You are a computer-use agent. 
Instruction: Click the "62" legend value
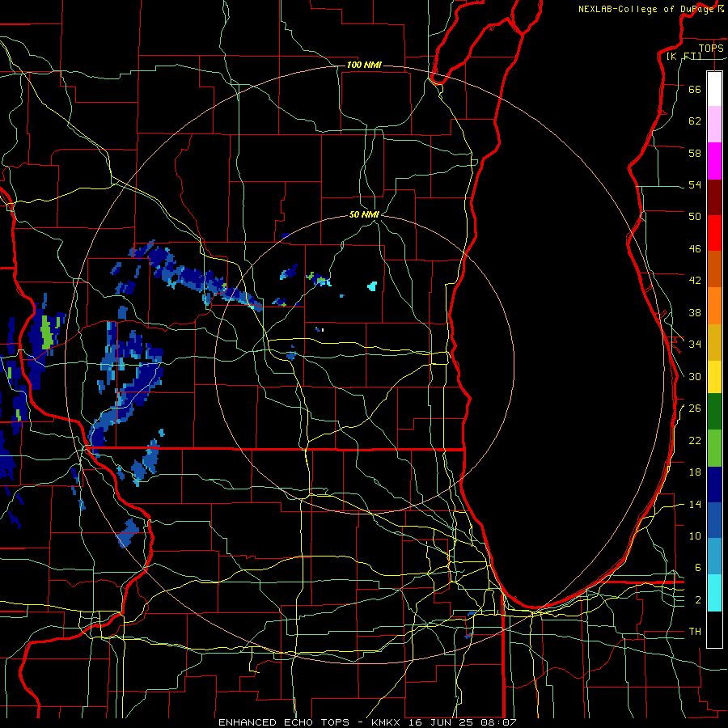(x=695, y=121)
